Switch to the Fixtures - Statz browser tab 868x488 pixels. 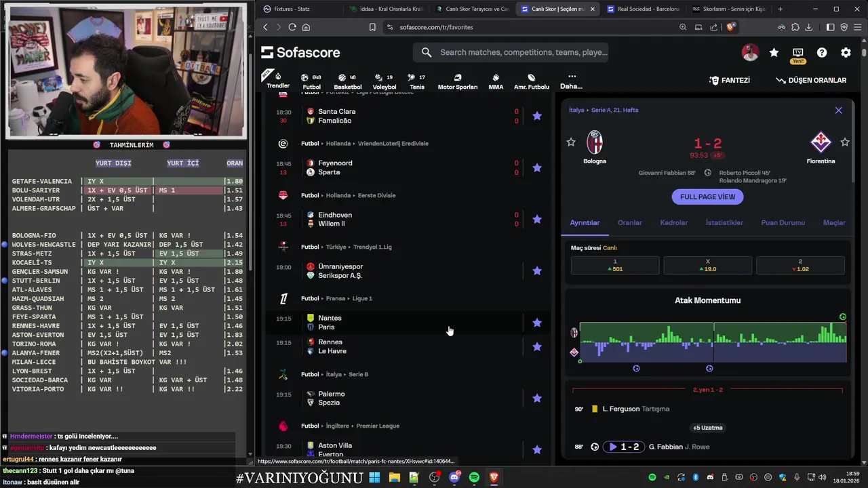tap(298, 9)
